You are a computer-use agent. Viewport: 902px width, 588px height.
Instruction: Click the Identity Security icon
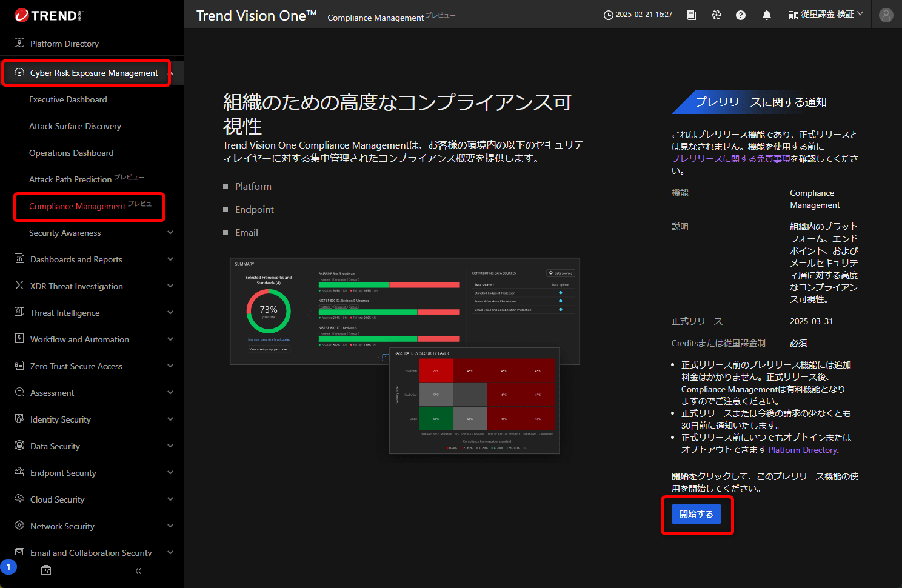point(19,419)
